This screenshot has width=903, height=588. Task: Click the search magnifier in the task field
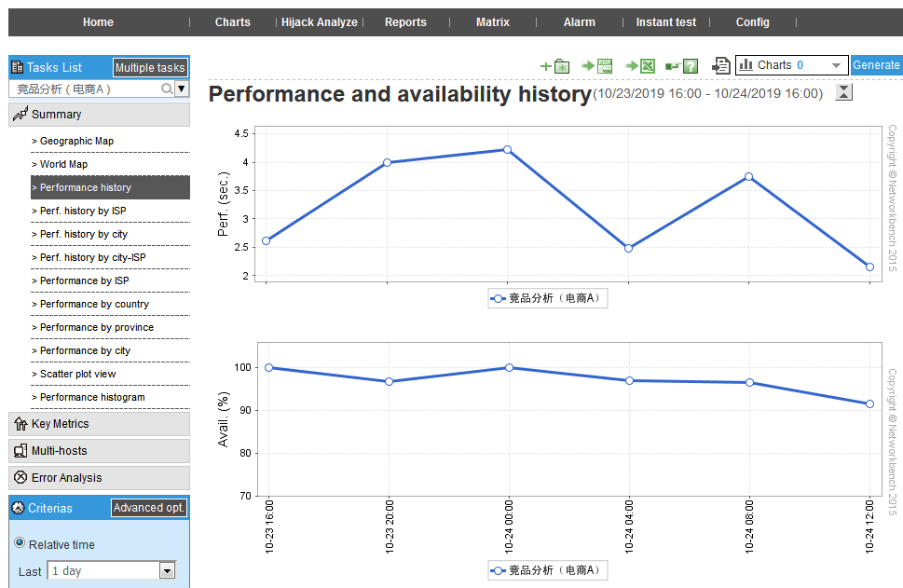167,89
